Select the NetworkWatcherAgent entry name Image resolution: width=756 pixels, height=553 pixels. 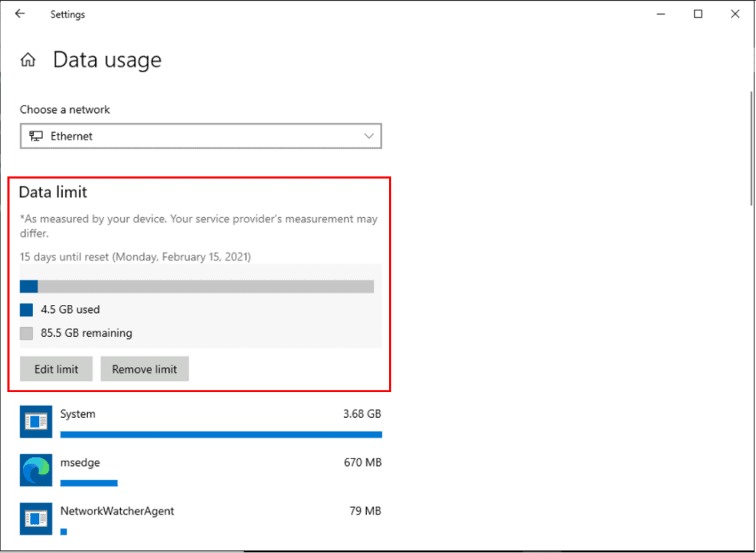[x=117, y=511]
